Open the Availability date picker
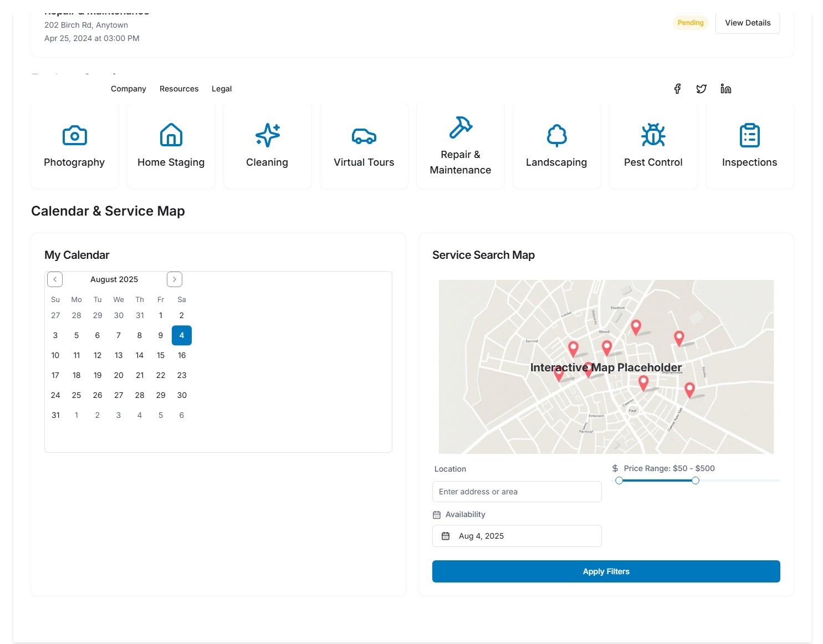The image size is (823, 644). click(517, 536)
